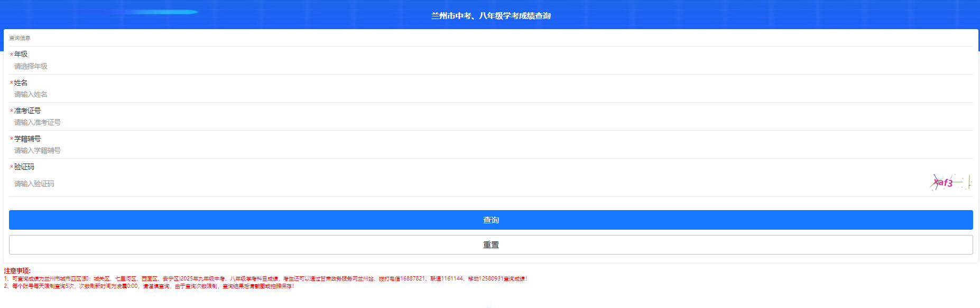Click the 准考证号 field label
980x308 pixels.
click(27, 111)
